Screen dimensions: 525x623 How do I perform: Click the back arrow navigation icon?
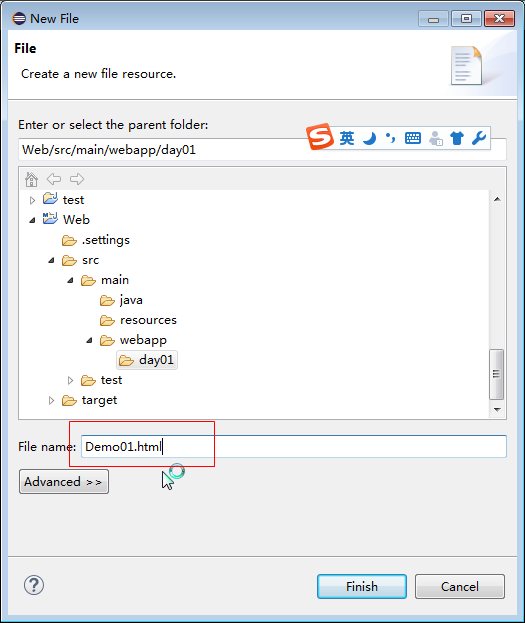pos(54,179)
